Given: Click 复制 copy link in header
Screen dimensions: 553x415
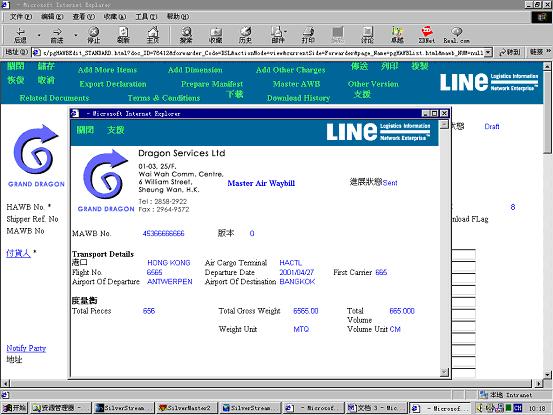Looking at the screenshot, I should point(420,66).
